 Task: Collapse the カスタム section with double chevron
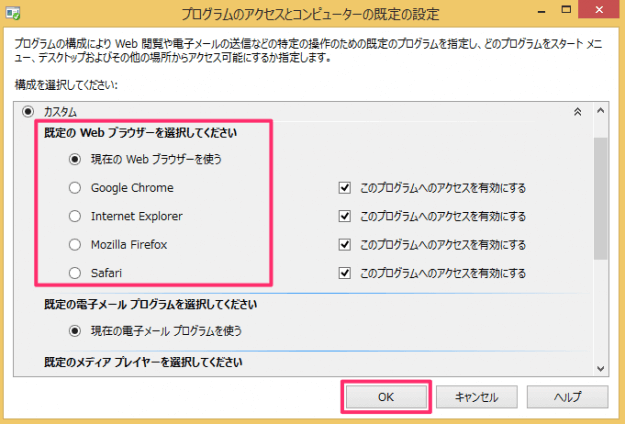pyautogui.click(x=578, y=112)
